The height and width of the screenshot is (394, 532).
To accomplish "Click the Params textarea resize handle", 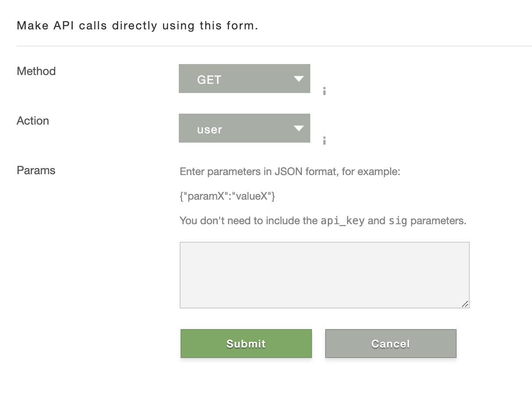I will click(465, 304).
